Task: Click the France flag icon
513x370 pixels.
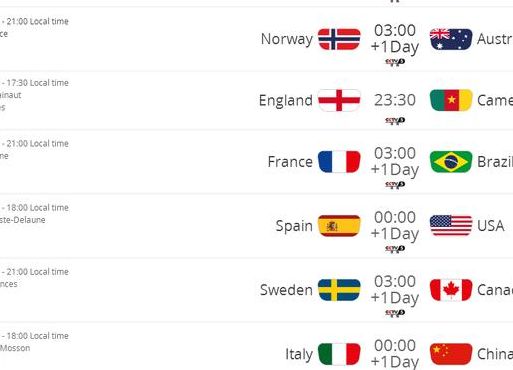Action: point(339,162)
